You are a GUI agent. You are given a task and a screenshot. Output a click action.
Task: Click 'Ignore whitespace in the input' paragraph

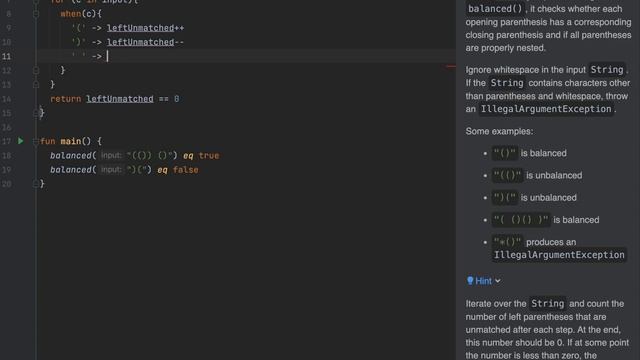point(548,89)
